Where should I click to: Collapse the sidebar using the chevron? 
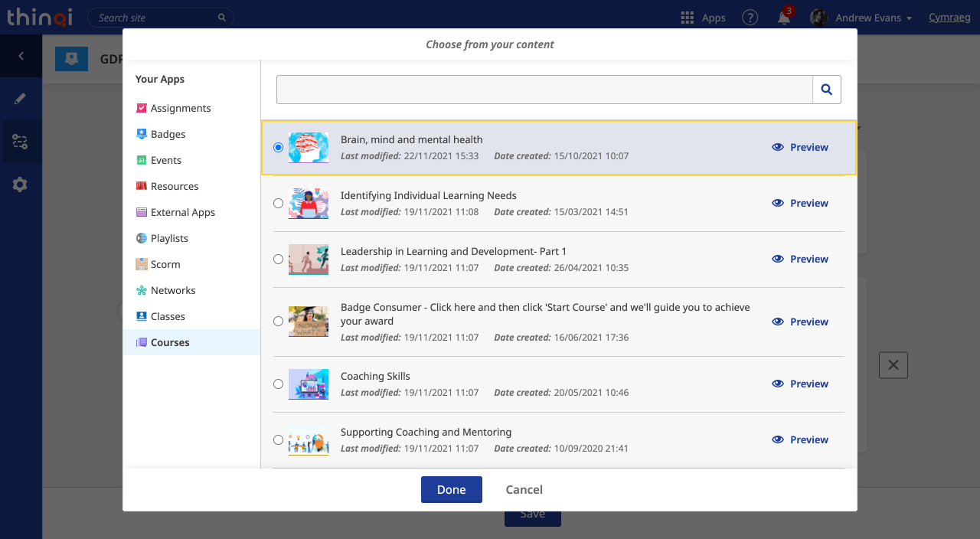coord(21,56)
